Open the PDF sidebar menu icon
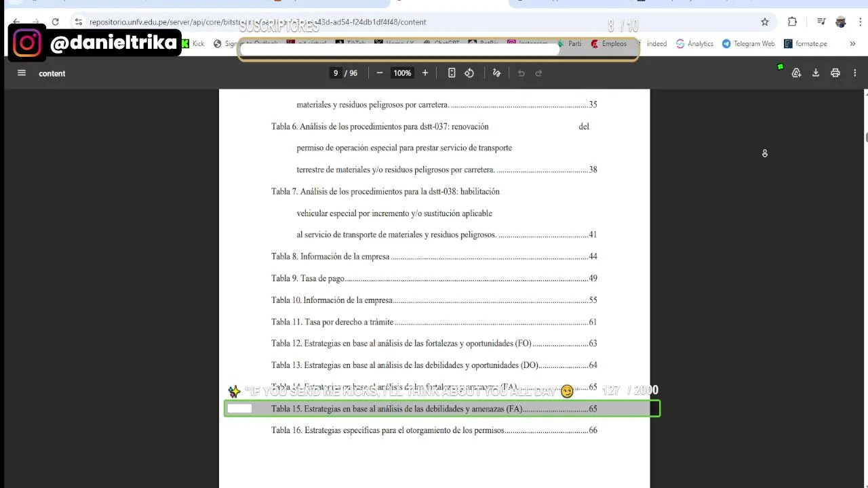 point(22,73)
